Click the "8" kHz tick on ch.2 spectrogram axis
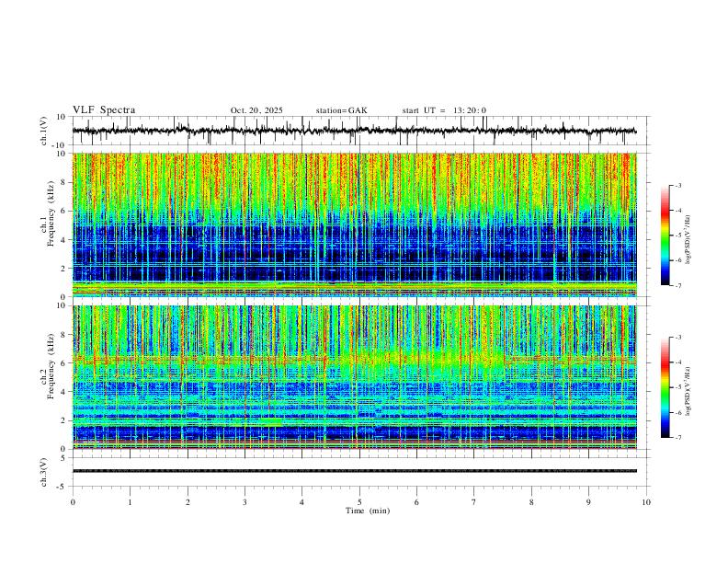 (64, 335)
